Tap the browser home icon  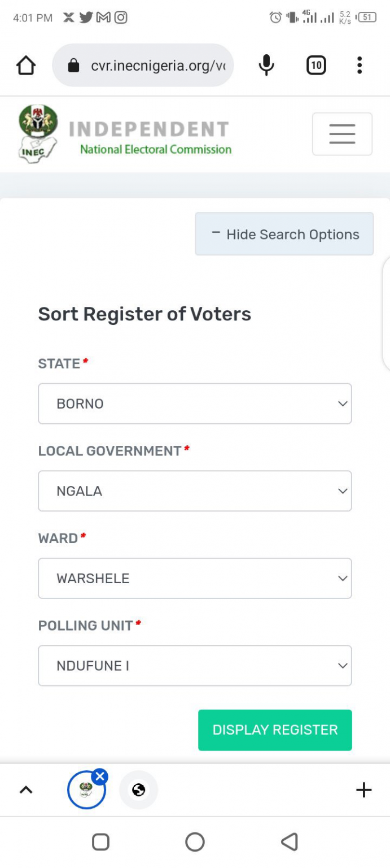click(x=26, y=66)
